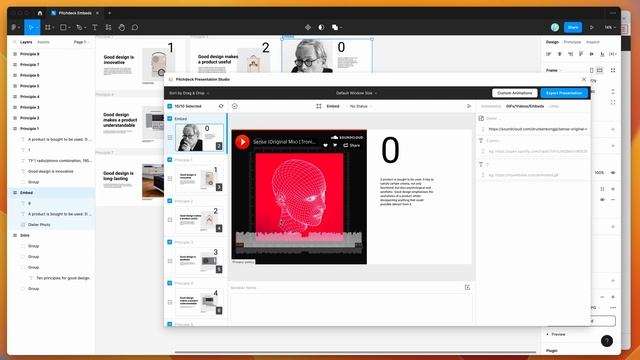640x360 pixels.
Task: Toggle layer visibility eye next to 100%
Action: (613, 173)
